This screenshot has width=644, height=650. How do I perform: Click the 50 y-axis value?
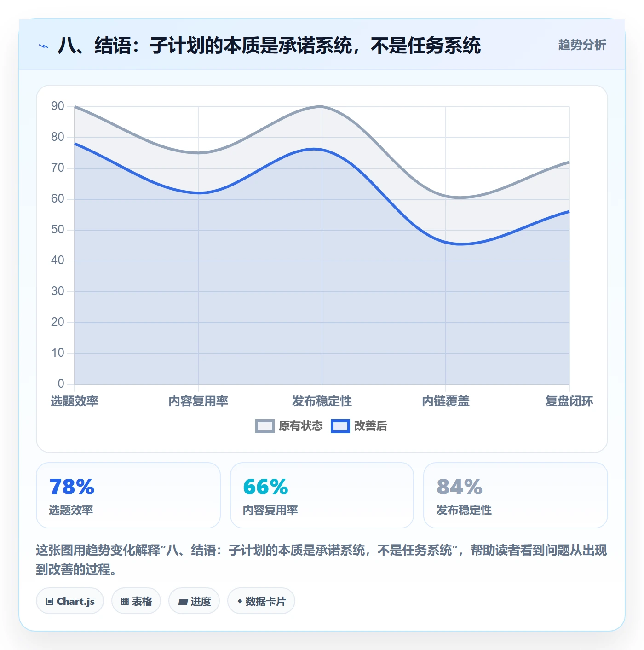57,230
